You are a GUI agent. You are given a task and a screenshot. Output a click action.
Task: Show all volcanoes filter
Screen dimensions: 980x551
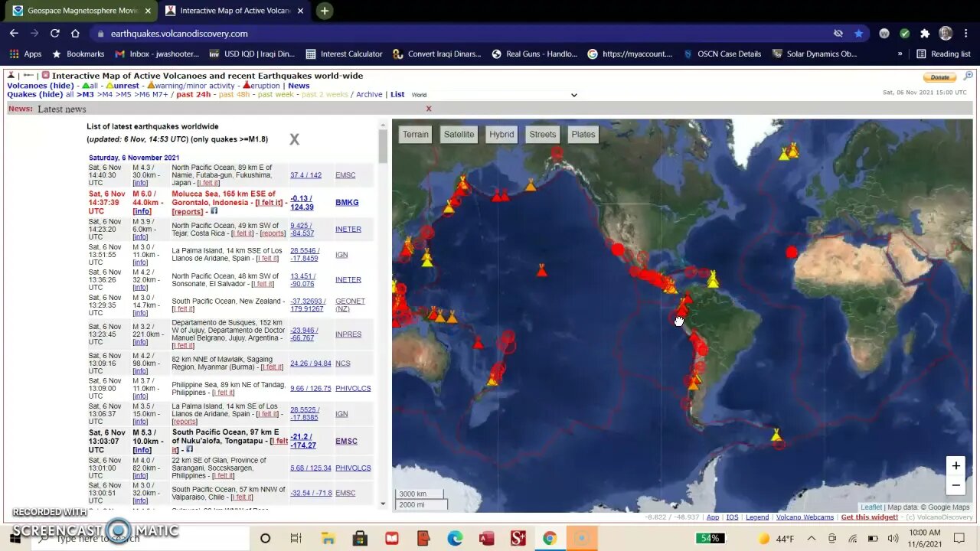point(89,86)
